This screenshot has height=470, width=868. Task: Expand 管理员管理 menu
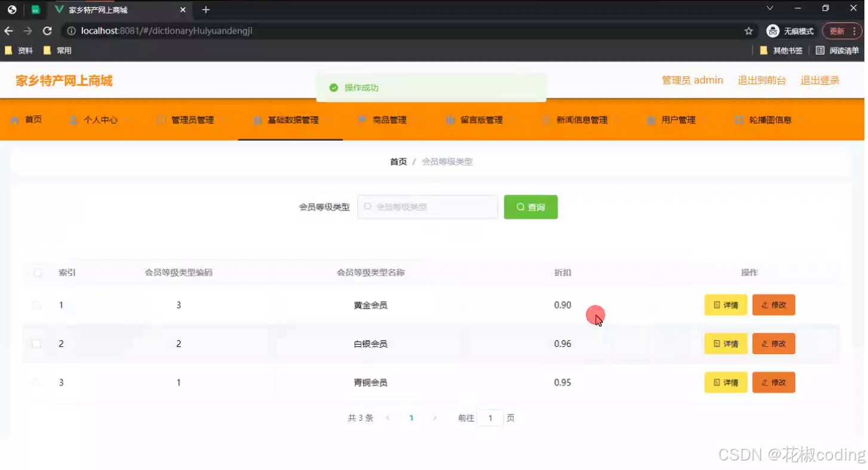click(191, 120)
